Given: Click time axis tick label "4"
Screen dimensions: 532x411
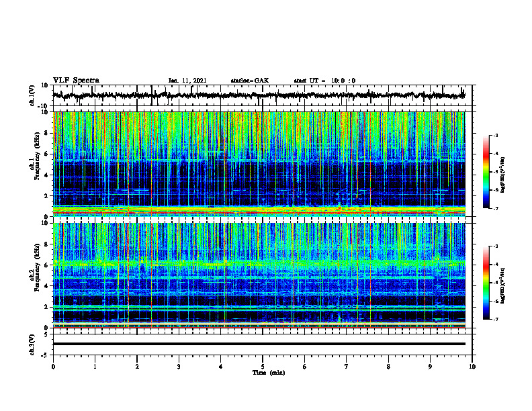Looking at the screenshot, I should [221, 367].
